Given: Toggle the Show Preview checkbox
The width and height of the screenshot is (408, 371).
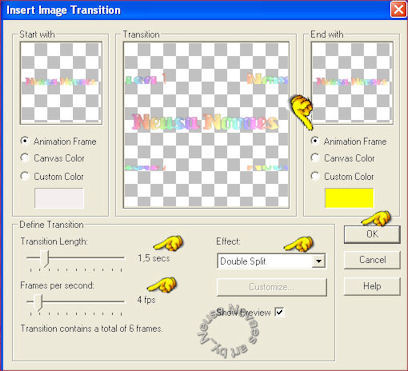Looking at the screenshot, I should point(279,312).
